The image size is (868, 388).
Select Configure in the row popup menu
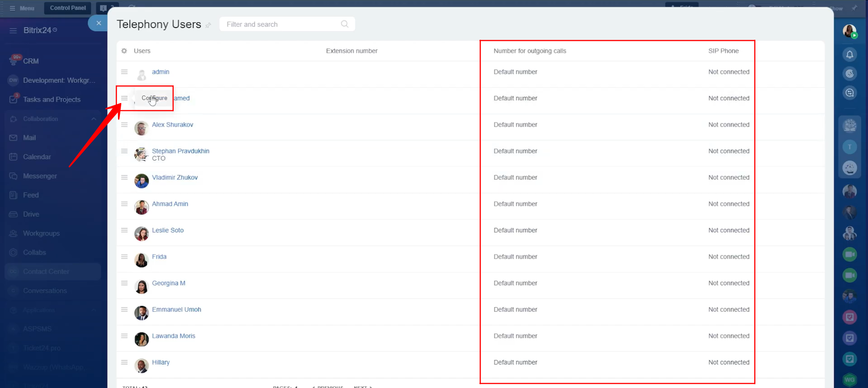pyautogui.click(x=154, y=98)
